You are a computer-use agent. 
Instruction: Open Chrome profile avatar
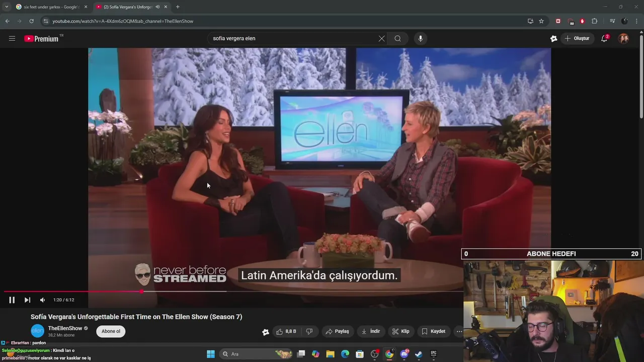pyautogui.click(x=624, y=21)
